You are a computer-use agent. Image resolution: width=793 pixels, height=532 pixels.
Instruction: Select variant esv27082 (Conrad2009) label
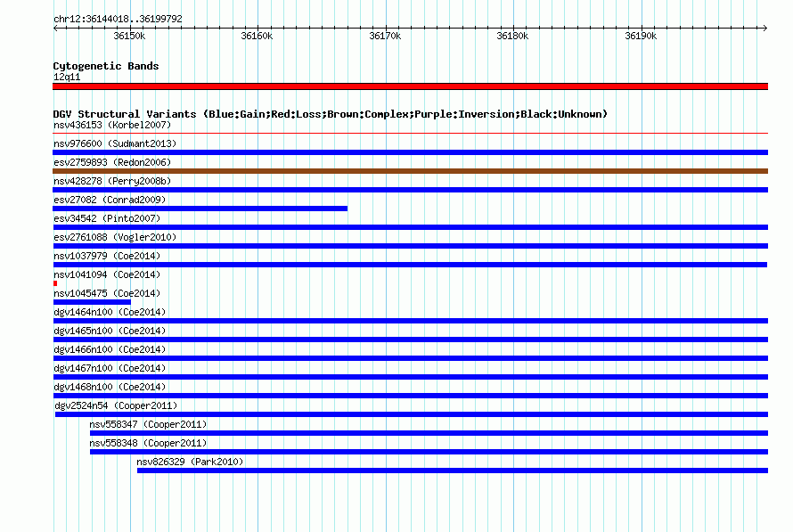click(x=110, y=200)
